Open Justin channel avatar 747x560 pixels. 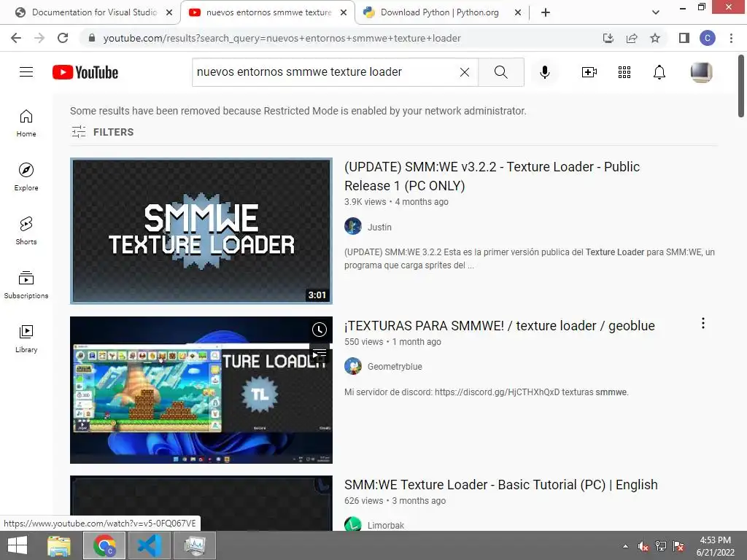point(353,226)
